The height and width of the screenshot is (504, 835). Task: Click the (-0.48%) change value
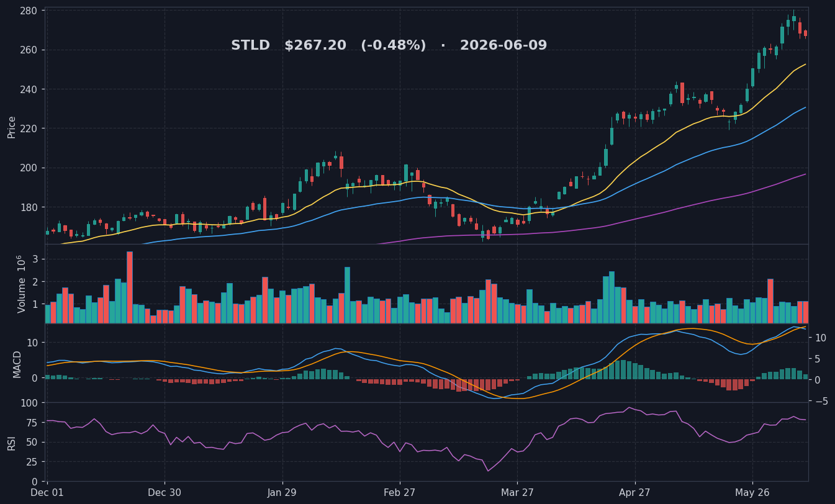coord(394,46)
